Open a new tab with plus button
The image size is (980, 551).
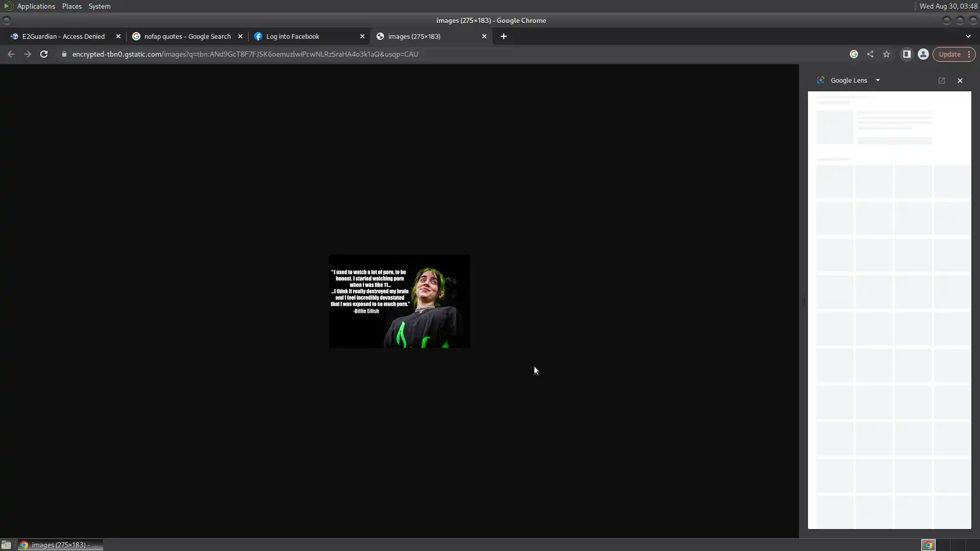click(504, 36)
